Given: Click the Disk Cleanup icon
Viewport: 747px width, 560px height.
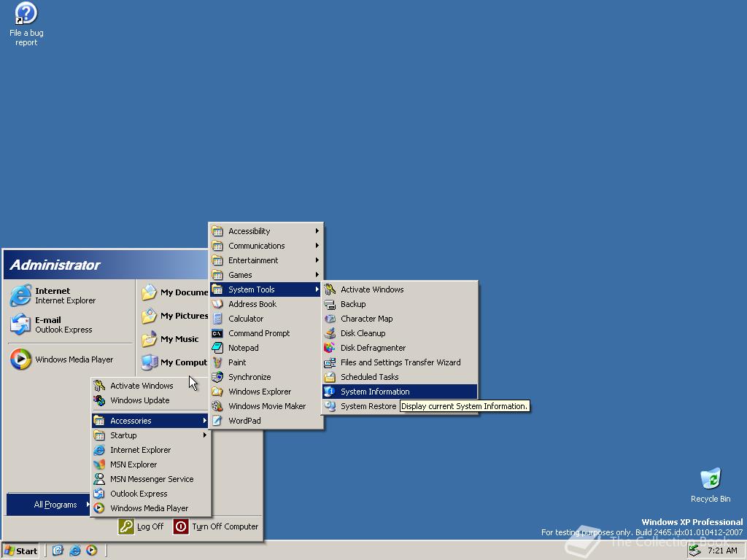Looking at the screenshot, I should (x=330, y=333).
